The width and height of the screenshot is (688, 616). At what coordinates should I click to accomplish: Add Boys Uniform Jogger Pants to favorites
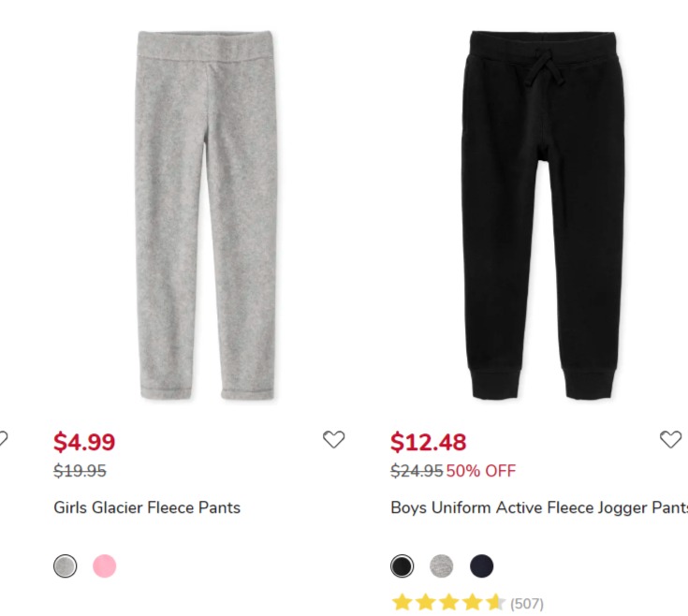coord(670,439)
